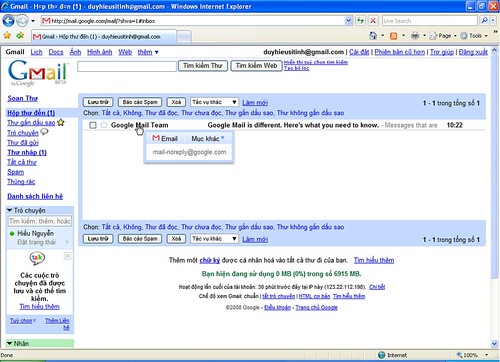Viewport: 500px width, 362px height.
Task: Open the Docs link in header
Action: pyautogui.click(x=56, y=52)
